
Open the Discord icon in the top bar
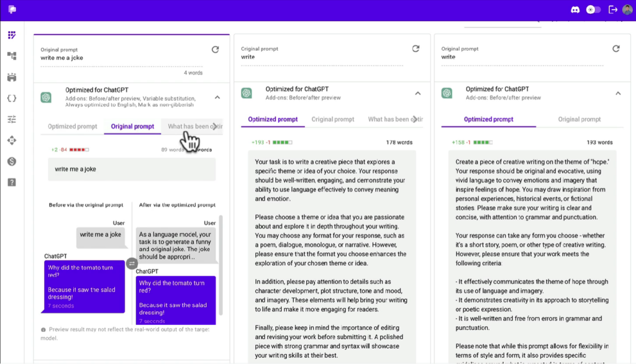[x=575, y=9]
